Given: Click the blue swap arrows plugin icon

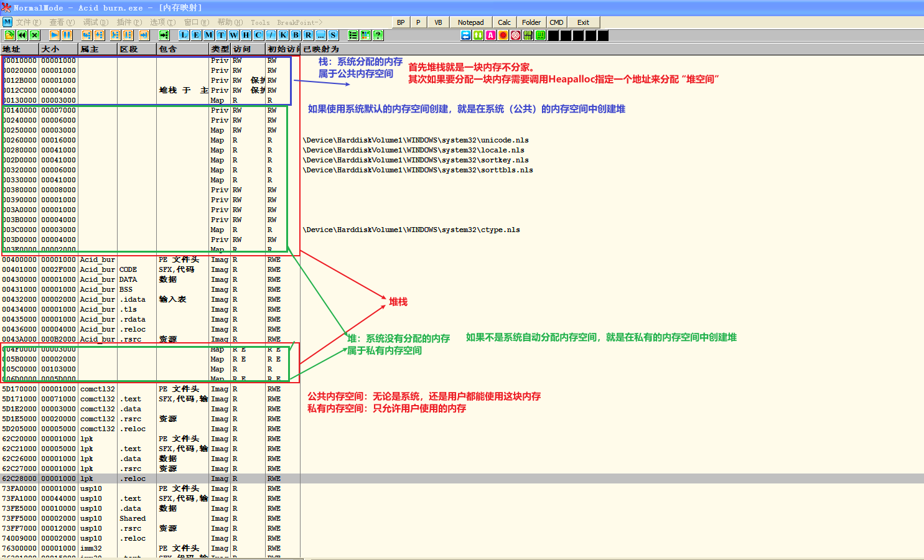Looking at the screenshot, I should click(465, 35).
